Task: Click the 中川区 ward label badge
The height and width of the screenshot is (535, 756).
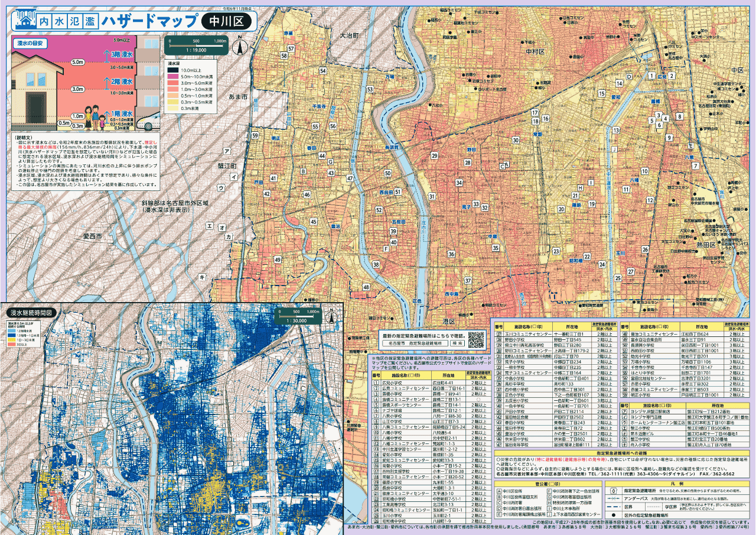Action: (x=227, y=21)
